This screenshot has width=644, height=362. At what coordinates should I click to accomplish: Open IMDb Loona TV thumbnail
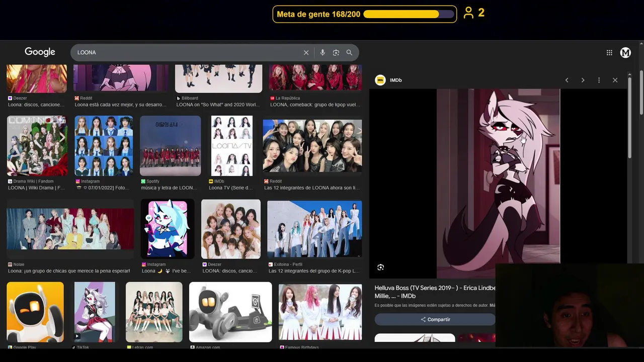click(x=231, y=146)
